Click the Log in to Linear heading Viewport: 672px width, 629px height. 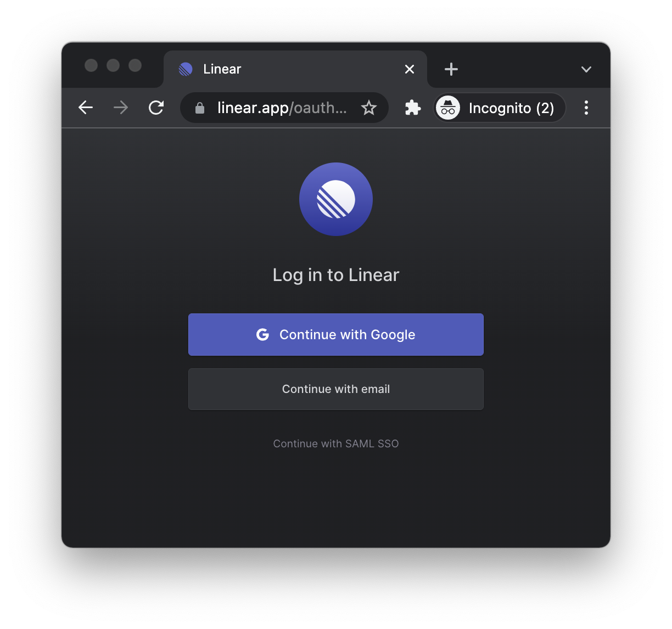pos(336,275)
